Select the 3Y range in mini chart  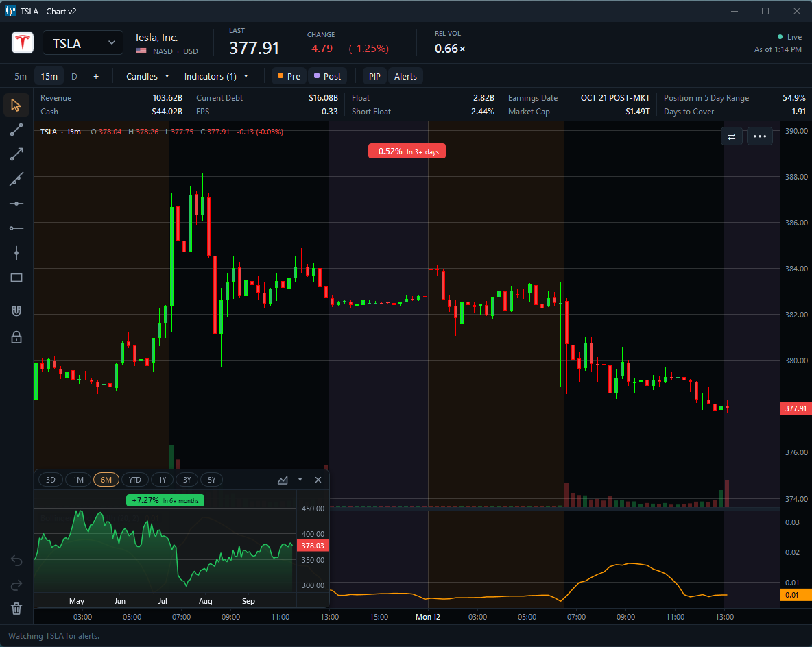[x=187, y=480]
